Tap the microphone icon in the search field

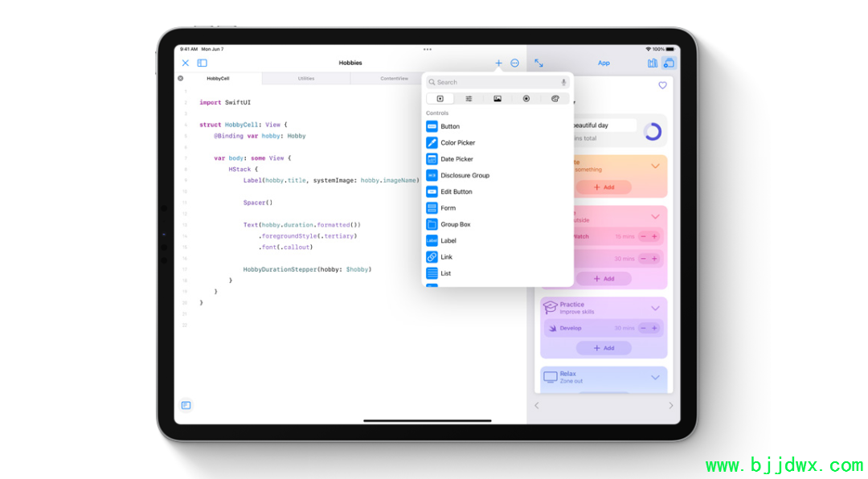point(563,83)
